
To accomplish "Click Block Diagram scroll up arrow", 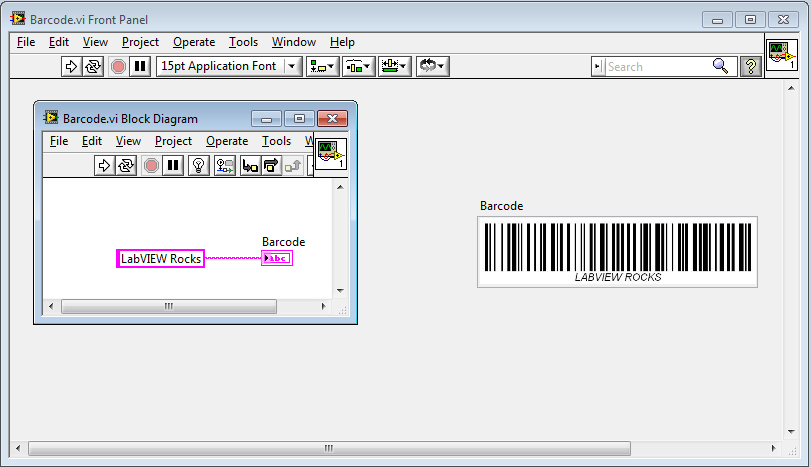I will point(340,187).
